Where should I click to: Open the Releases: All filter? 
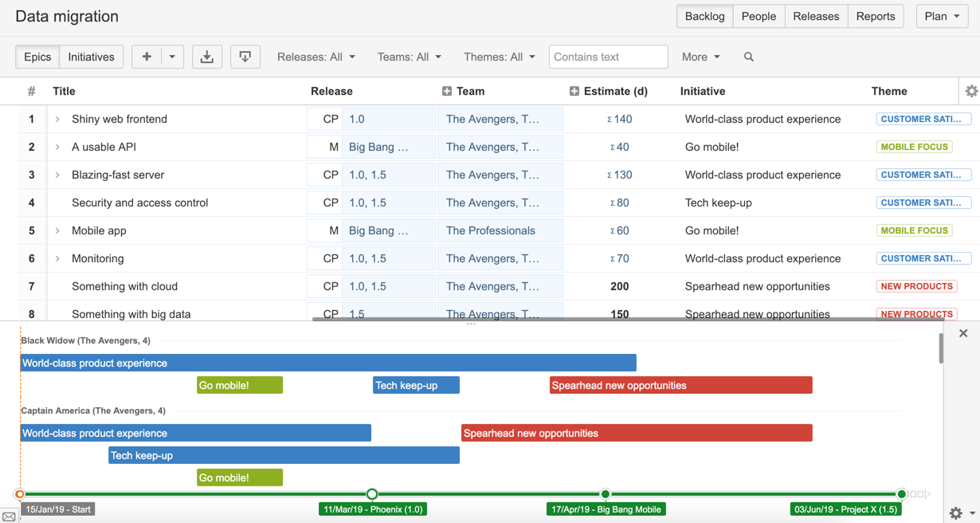click(316, 57)
